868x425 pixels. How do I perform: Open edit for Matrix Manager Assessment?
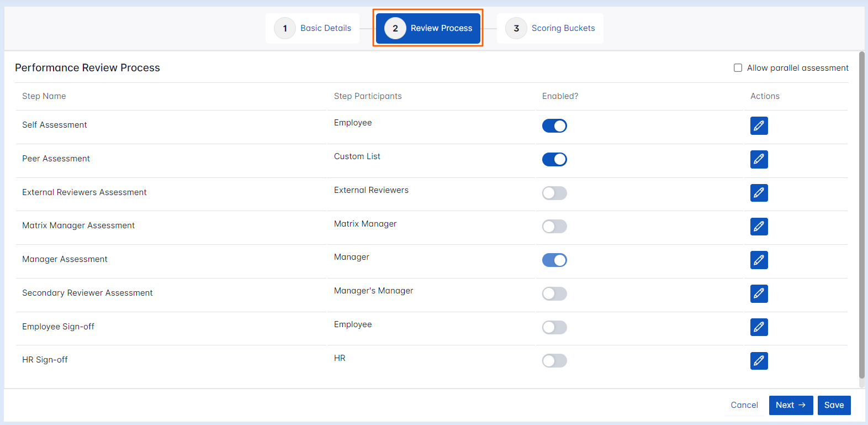tap(759, 227)
